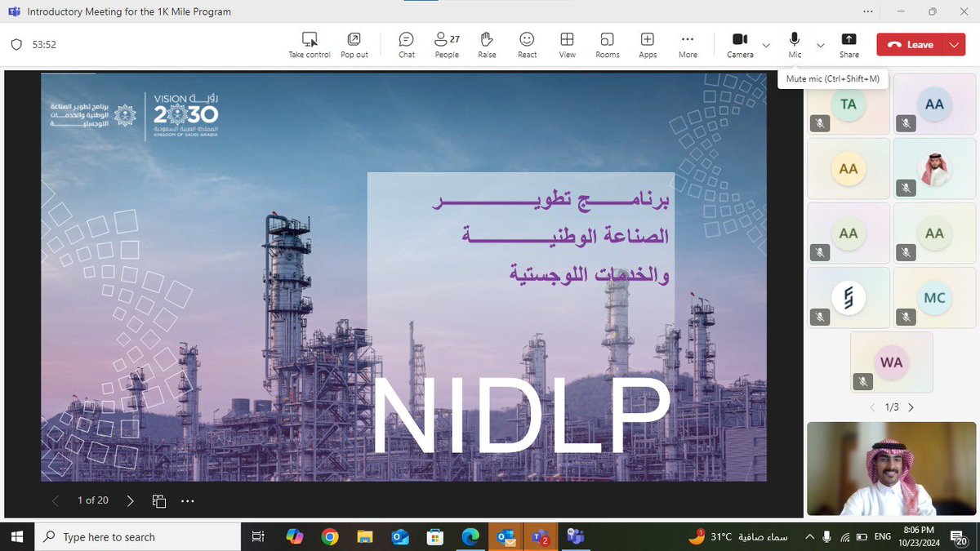Expand Mic device options arrow

click(x=821, y=45)
